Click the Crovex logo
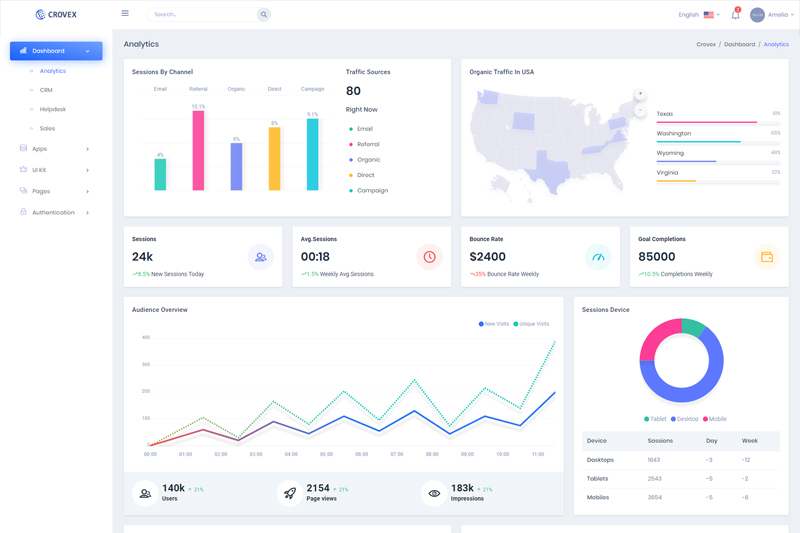The height and width of the screenshot is (533, 800). [x=56, y=15]
